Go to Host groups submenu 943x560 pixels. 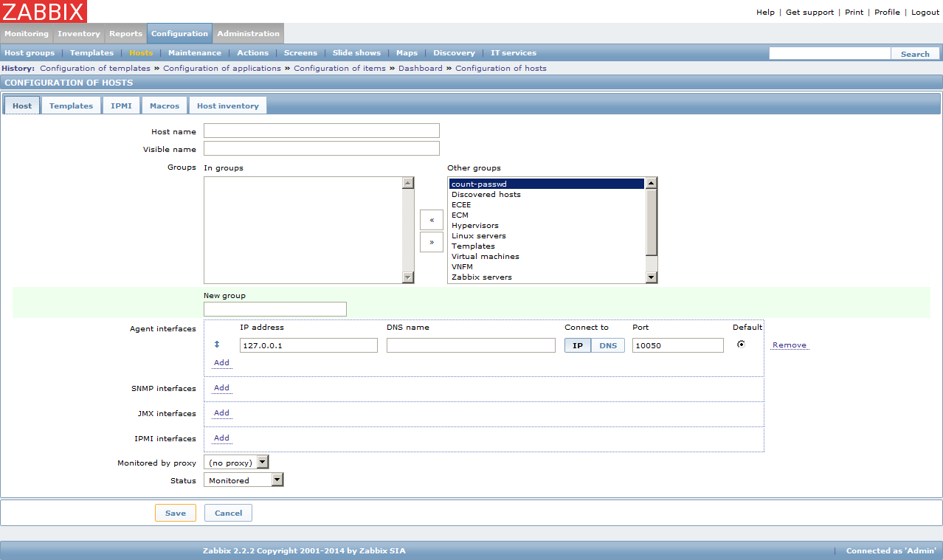[30, 53]
